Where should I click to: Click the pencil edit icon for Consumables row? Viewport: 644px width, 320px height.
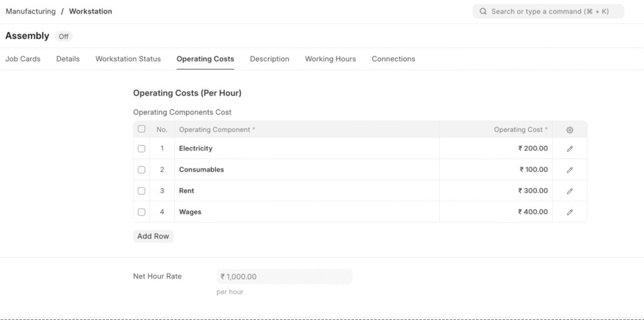click(569, 170)
